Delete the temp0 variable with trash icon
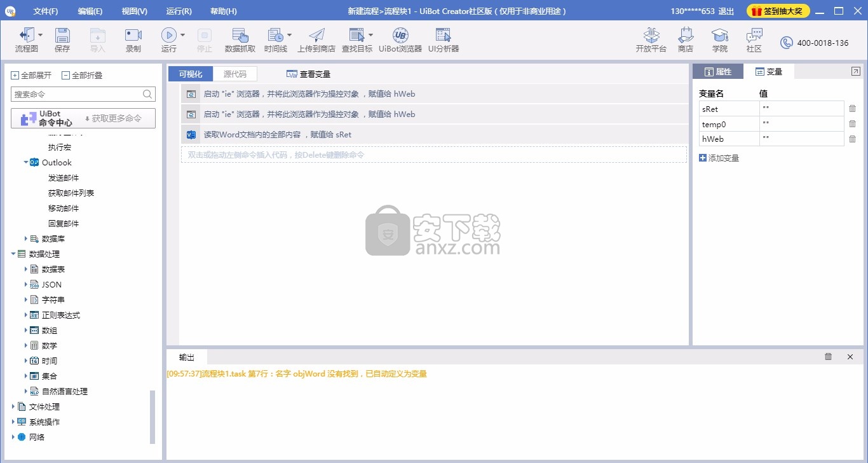The image size is (868, 463). [853, 124]
